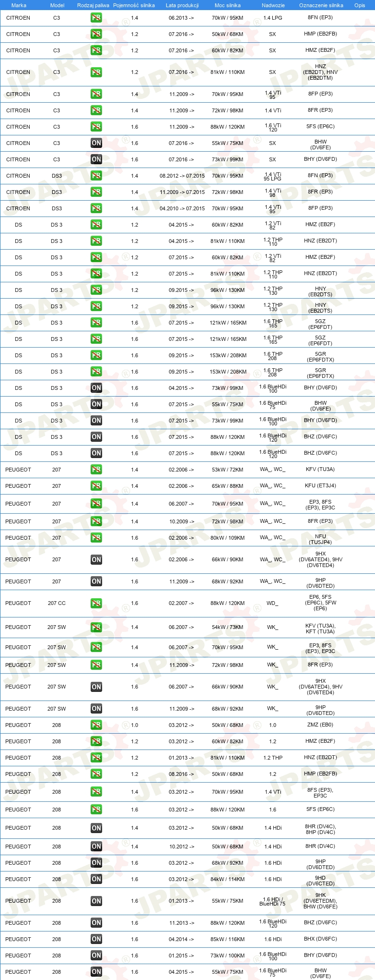Click the PB icon in Peugeot 208 1.4 VTi row
The height and width of the screenshot is (980, 375).
(96, 792)
